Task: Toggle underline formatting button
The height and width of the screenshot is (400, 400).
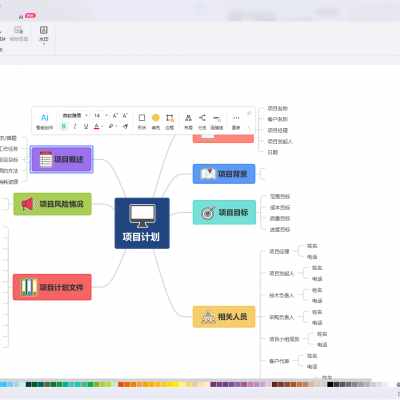Action: click(86, 126)
